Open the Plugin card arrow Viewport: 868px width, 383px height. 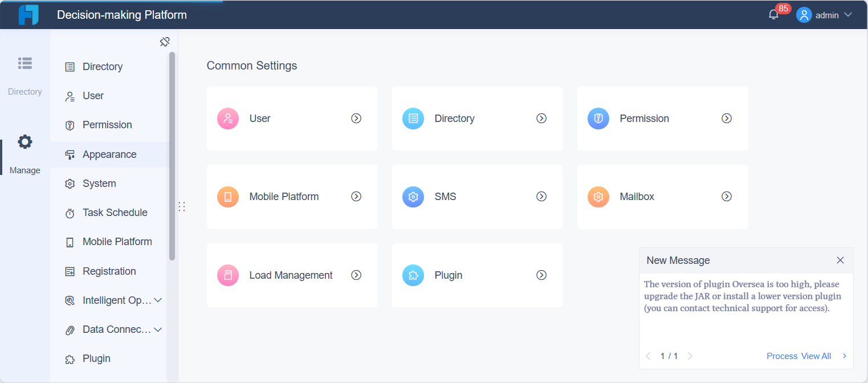coord(541,275)
